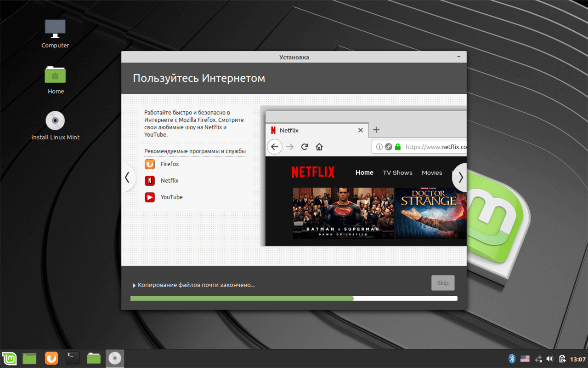Open a new tab with the plus button
This screenshot has width=588, height=368.
click(x=376, y=130)
